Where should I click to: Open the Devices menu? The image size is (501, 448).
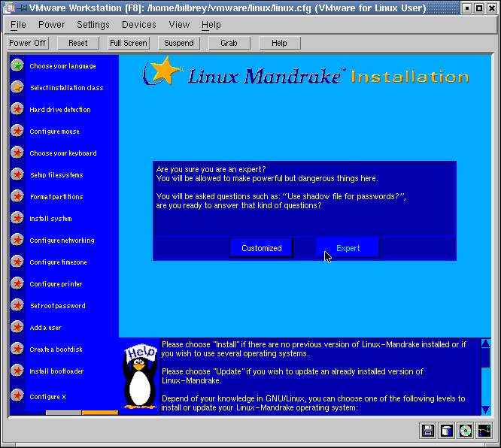[x=139, y=25]
